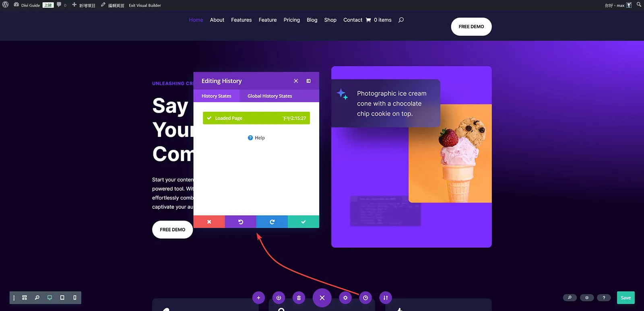Select the Pricing menu item
The image size is (644, 311).
tap(291, 20)
